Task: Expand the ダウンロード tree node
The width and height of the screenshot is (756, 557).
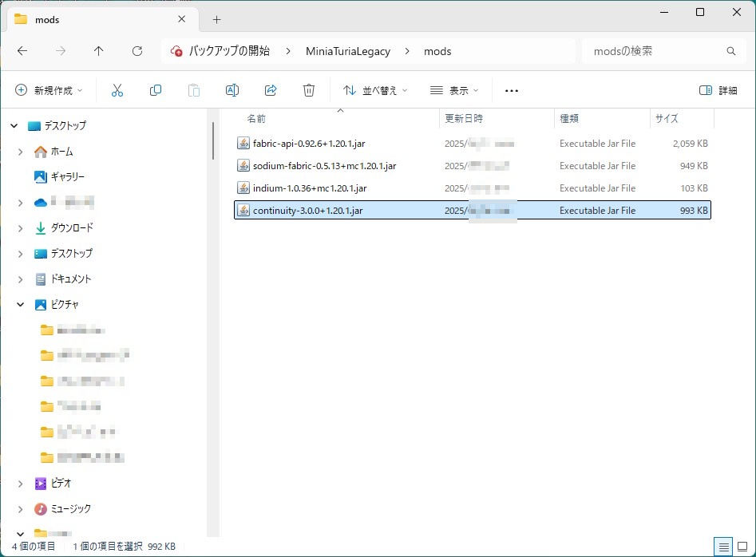Action: tap(20, 228)
